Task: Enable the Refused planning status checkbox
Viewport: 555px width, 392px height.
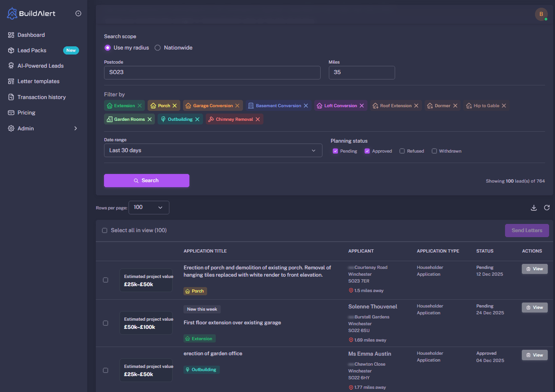Action: pos(401,150)
